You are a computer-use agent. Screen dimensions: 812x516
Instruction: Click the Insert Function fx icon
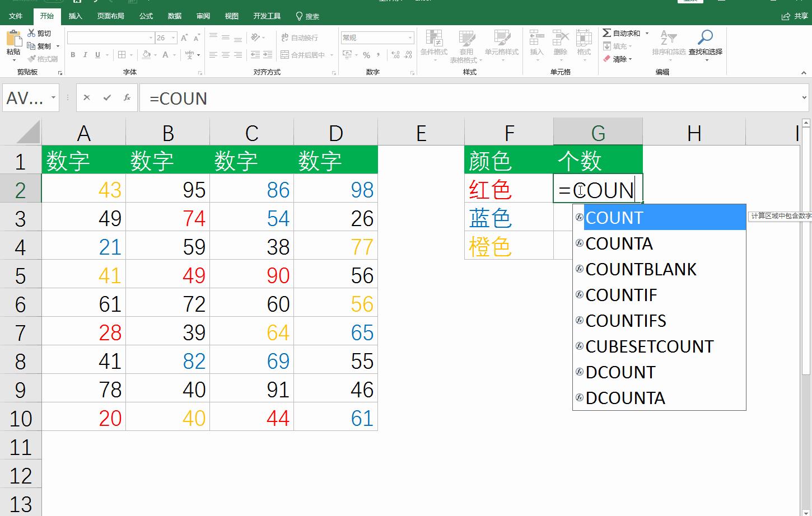coord(126,97)
